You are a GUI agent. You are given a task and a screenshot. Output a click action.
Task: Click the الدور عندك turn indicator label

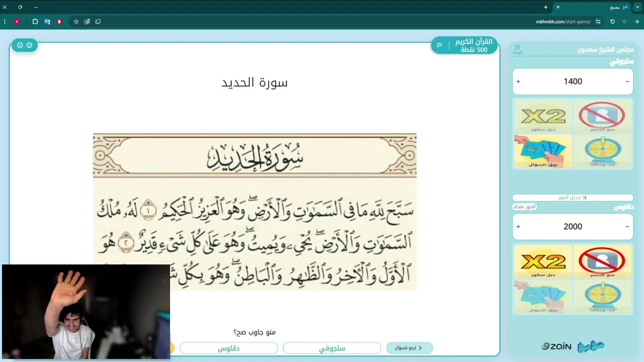pyautogui.click(x=525, y=207)
